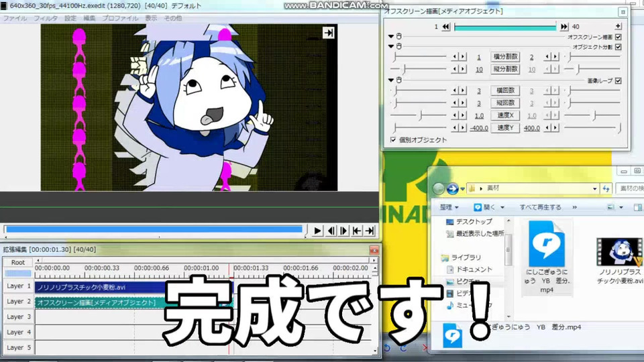Toggle Layer 3 header in timeline

18,316
